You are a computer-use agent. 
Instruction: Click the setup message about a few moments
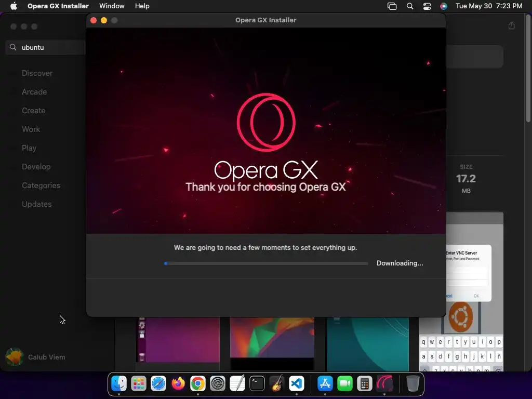(x=265, y=248)
